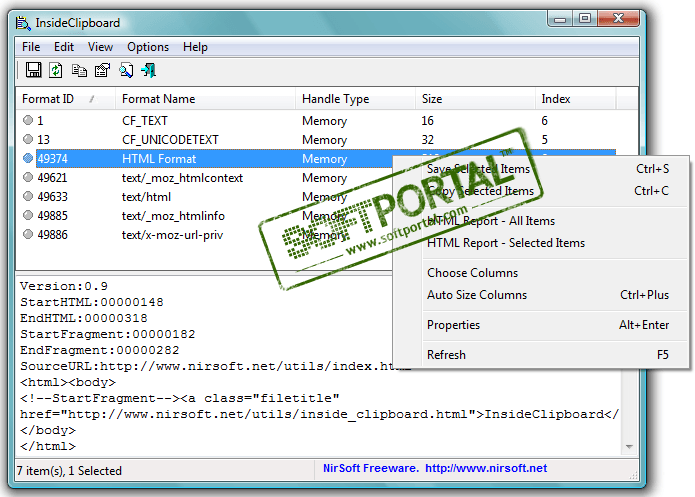Viewport: 695px width, 497px height.
Task: Click the Size value 32
Action: click(427, 140)
